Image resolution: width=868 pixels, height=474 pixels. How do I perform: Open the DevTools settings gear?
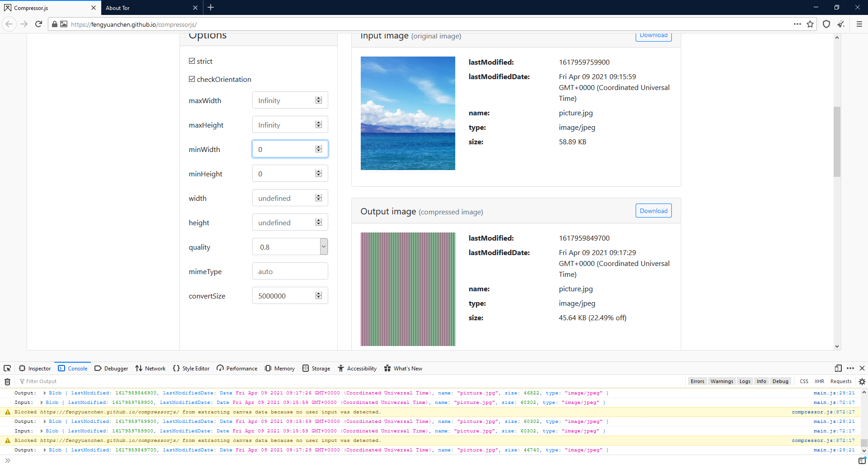tap(863, 381)
